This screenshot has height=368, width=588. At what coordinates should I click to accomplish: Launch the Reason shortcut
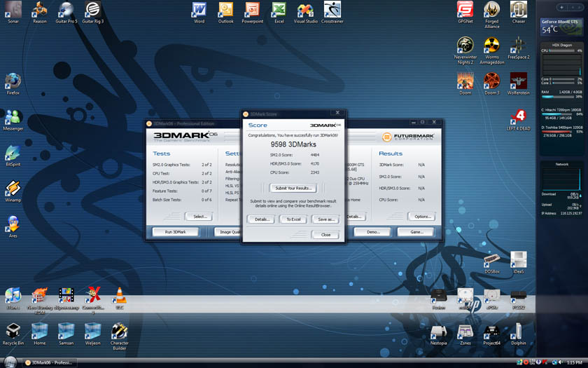click(x=40, y=12)
